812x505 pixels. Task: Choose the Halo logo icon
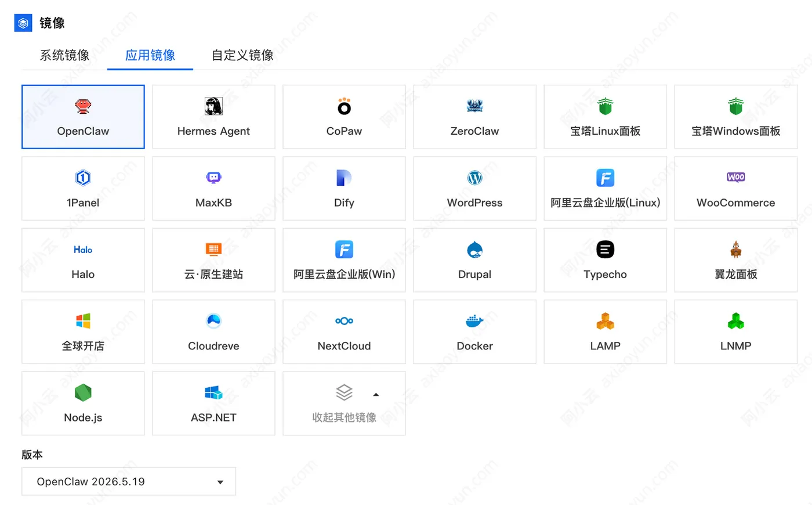coord(83,249)
